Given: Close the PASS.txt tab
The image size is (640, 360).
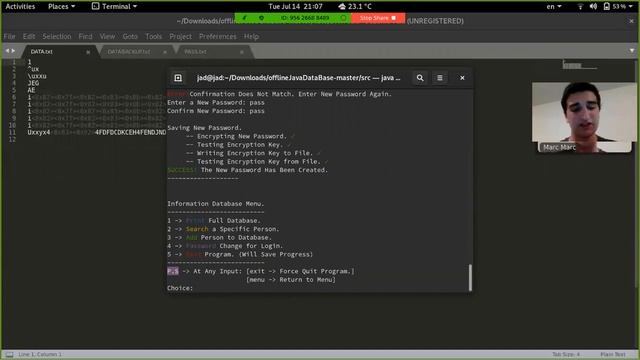Looking at the screenshot, I should (x=242, y=52).
